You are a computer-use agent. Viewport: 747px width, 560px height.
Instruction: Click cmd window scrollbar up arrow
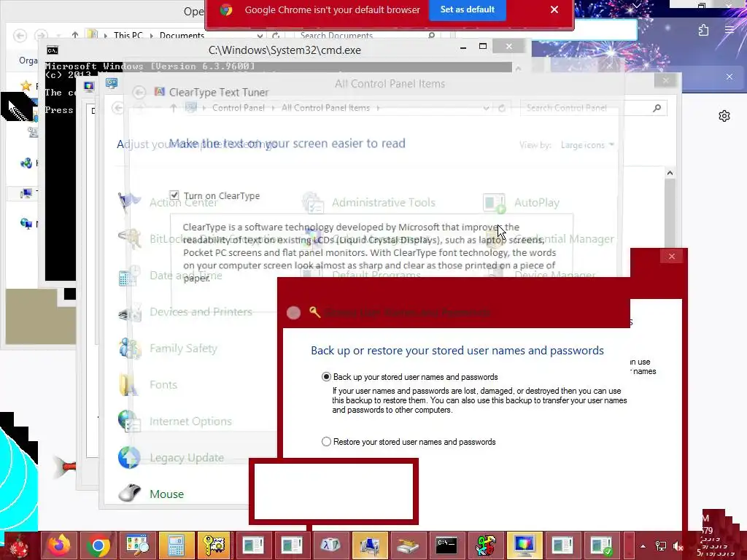(x=519, y=69)
